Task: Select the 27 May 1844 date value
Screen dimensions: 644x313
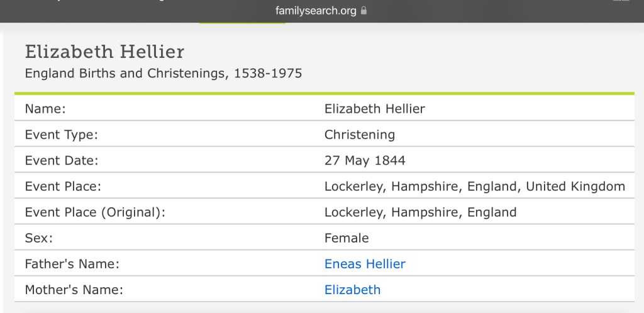Action: point(365,161)
